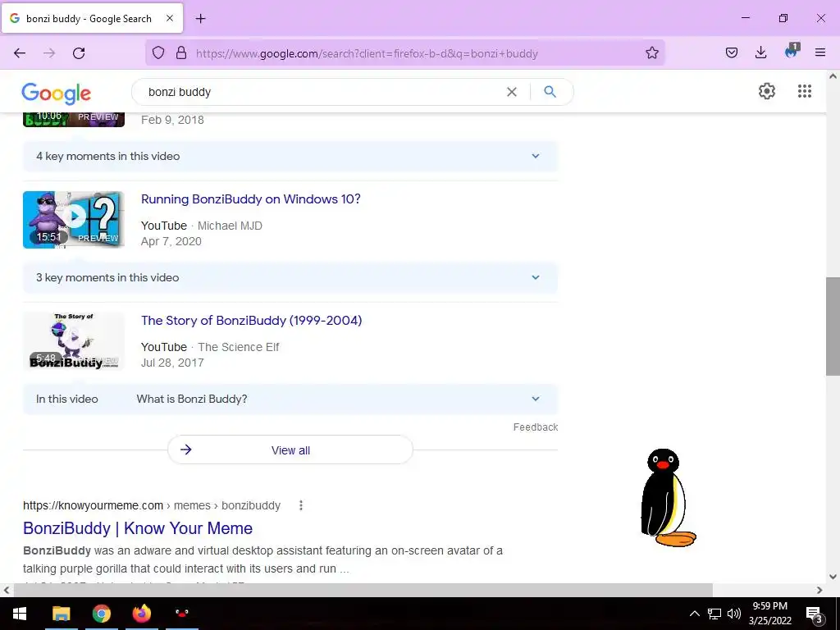Play The Story of BonziBuddy thumbnail
The width and height of the screenshot is (840, 630).
click(74, 341)
